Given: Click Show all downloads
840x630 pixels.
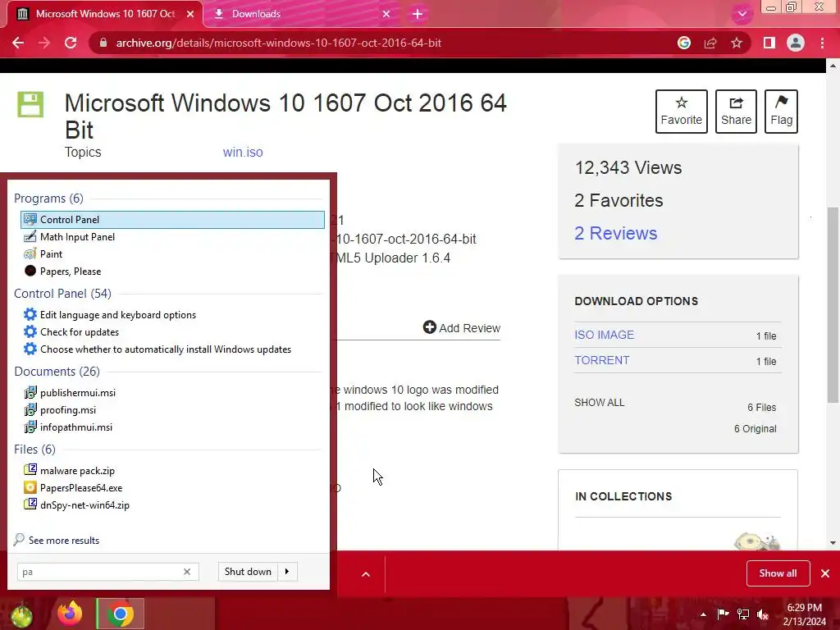Looking at the screenshot, I should tap(778, 573).
